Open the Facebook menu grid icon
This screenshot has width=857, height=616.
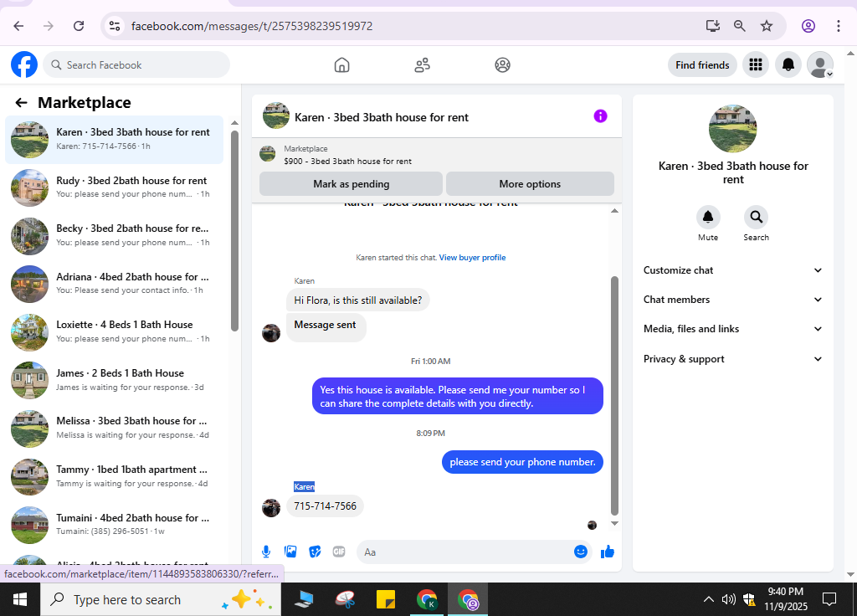click(x=756, y=65)
